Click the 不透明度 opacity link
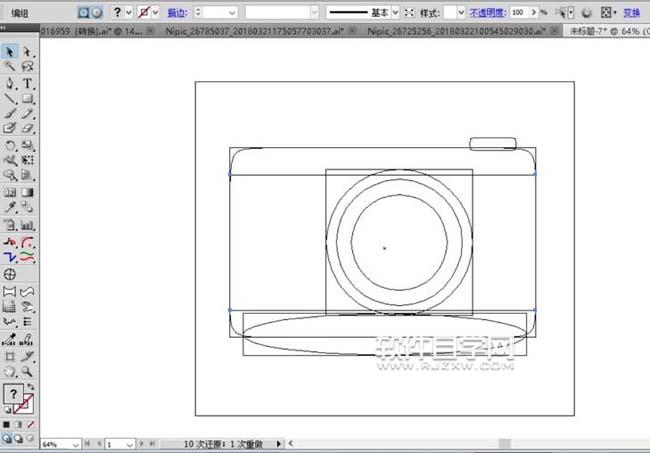 tap(488, 13)
